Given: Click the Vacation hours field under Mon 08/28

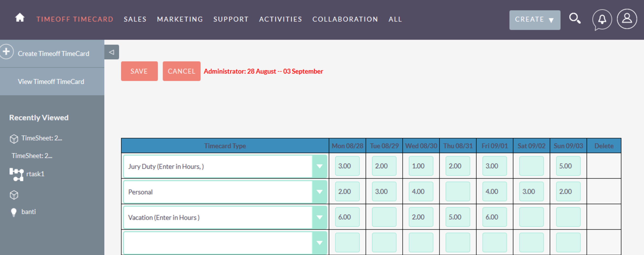Looking at the screenshot, I should click(347, 217).
